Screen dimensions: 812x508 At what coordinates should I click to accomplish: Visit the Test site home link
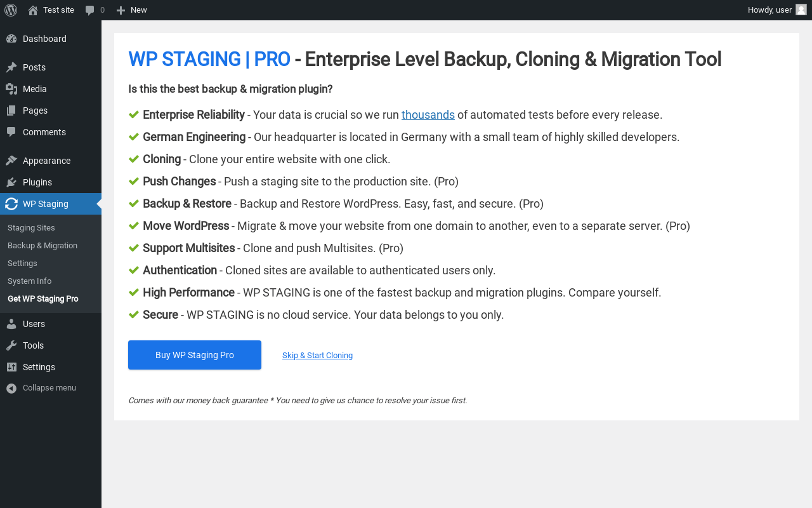pyautogui.click(x=58, y=10)
